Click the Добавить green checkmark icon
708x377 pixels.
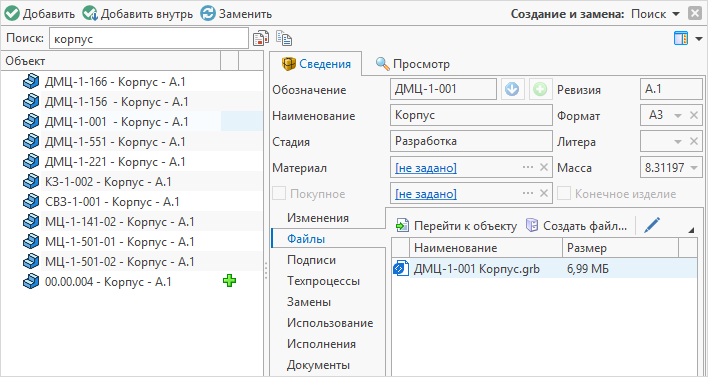tap(12, 14)
